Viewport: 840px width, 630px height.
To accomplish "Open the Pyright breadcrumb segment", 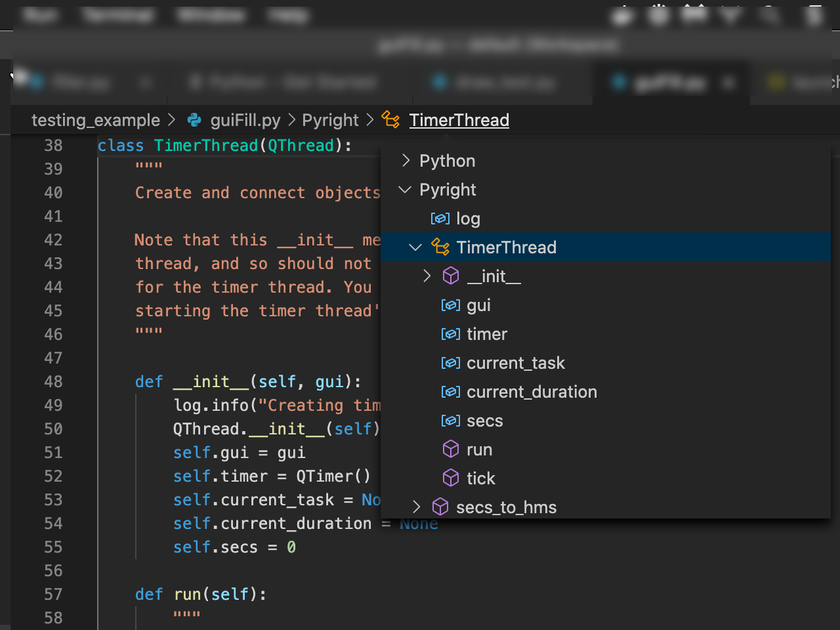I will (330, 120).
